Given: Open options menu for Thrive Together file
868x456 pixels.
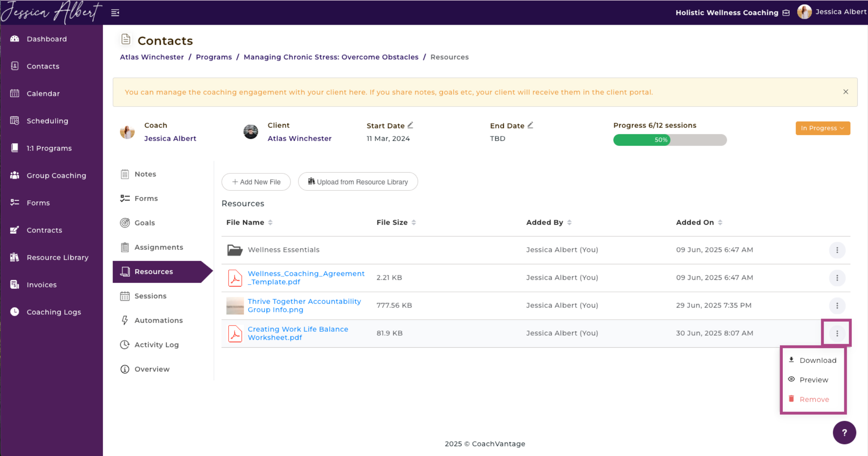Looking at the screenshot, I should point(837,305).
